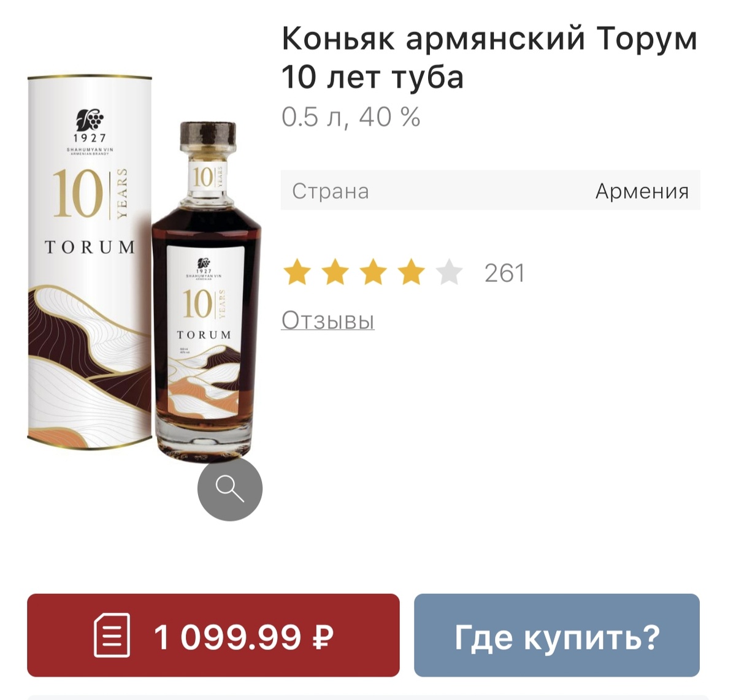Click the 0.5 л, 40 % subtitle
The width and height of the screenshot is (736, 700).
click(x=351, y=116)
